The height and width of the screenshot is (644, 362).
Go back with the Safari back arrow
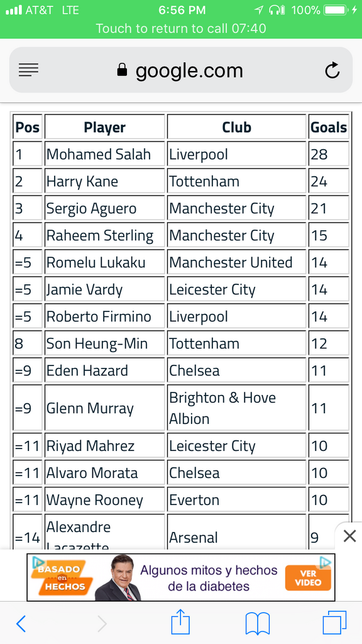point(21,624)
